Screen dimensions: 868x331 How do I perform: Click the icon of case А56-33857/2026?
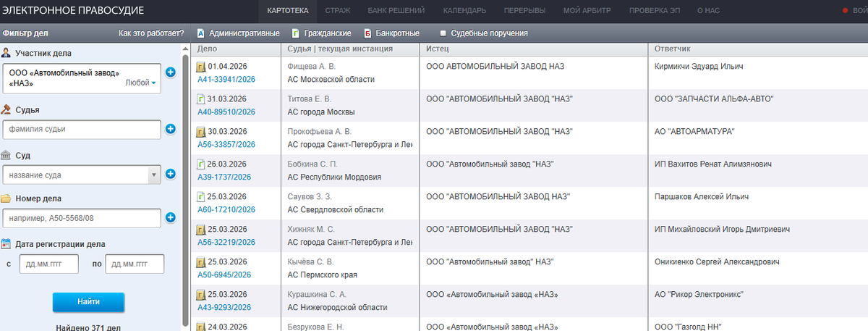[202, 132]
